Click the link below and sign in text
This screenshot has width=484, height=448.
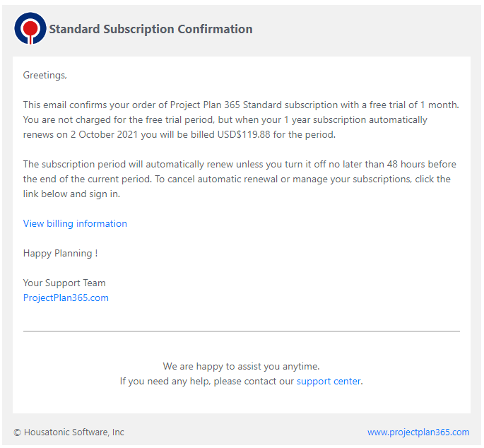pyautogui.click(x=71, y=194)
